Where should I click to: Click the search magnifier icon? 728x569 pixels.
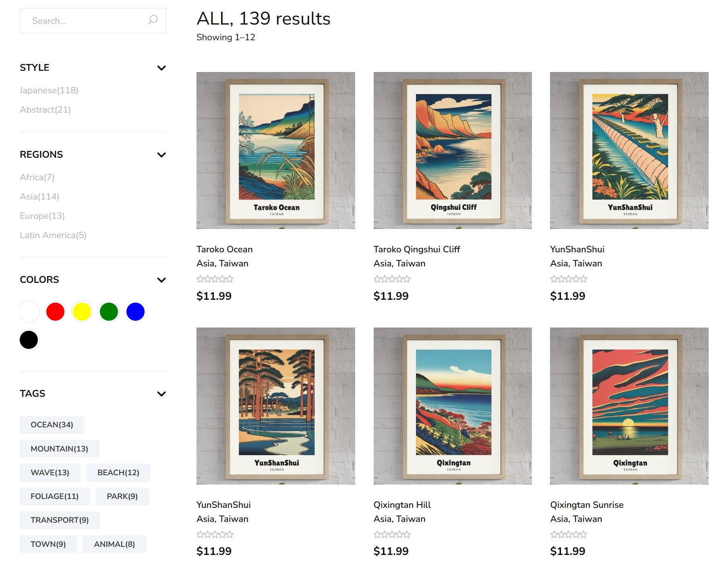153,20
